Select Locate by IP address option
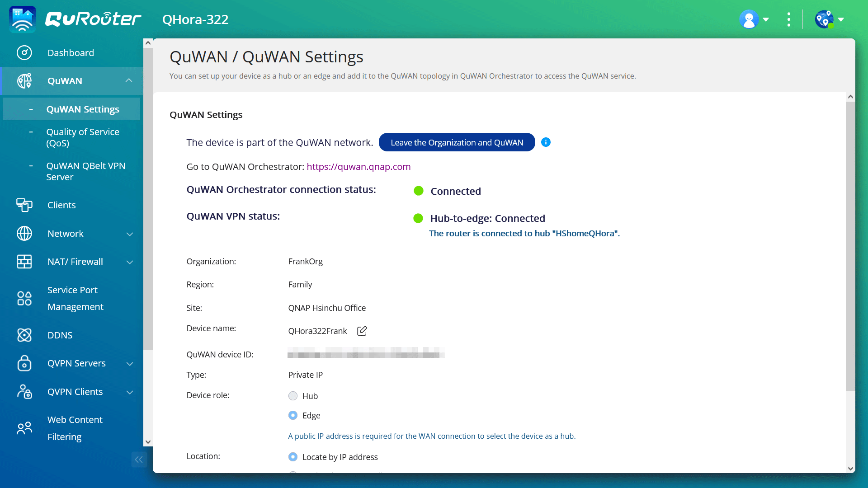868x488 pixels. (x=293, y=457)
